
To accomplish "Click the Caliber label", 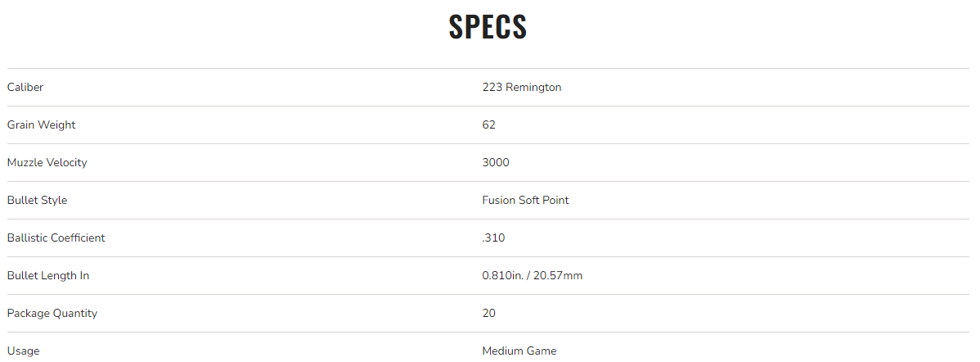I will (x=25, y=87).
